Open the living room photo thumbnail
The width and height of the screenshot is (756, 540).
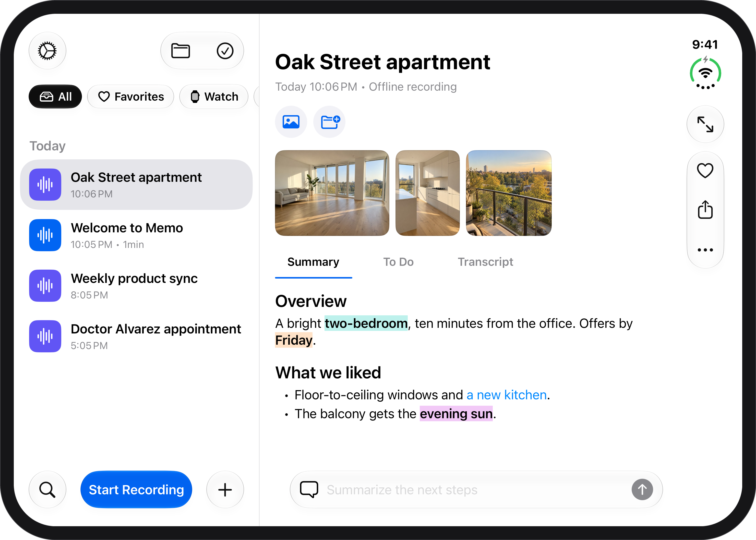332,193
